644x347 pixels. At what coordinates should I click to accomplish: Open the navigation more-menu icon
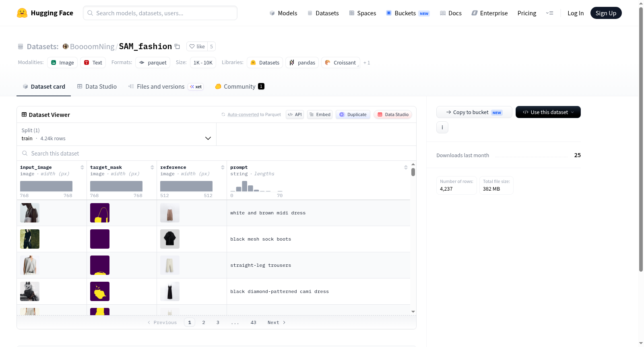tap(549, 13)
